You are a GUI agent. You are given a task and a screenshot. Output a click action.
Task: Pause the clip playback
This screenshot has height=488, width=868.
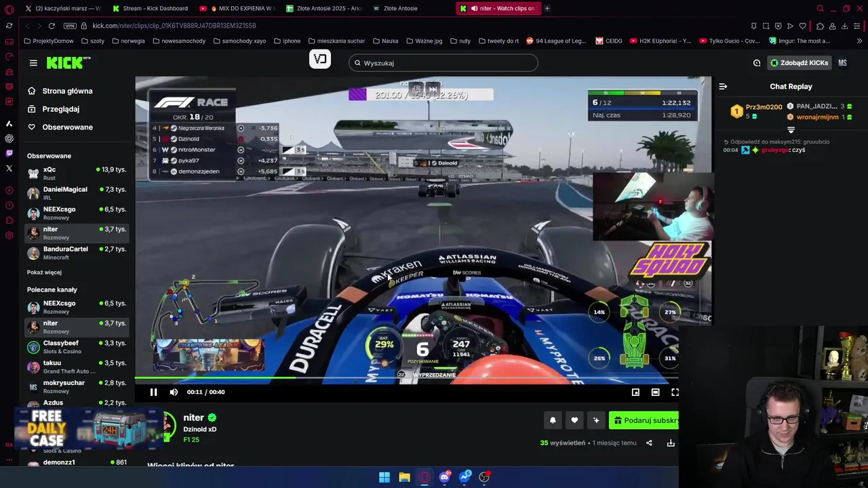[153, 392]
